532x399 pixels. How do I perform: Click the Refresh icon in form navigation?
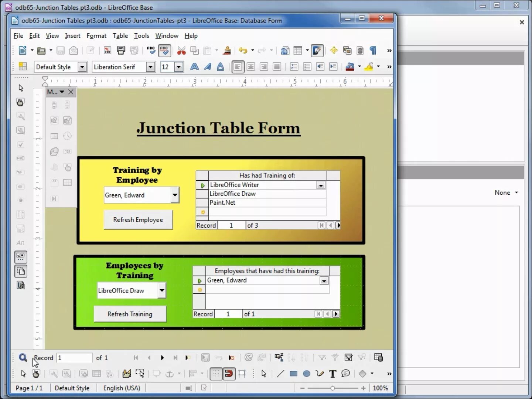(x=249, y=358)
